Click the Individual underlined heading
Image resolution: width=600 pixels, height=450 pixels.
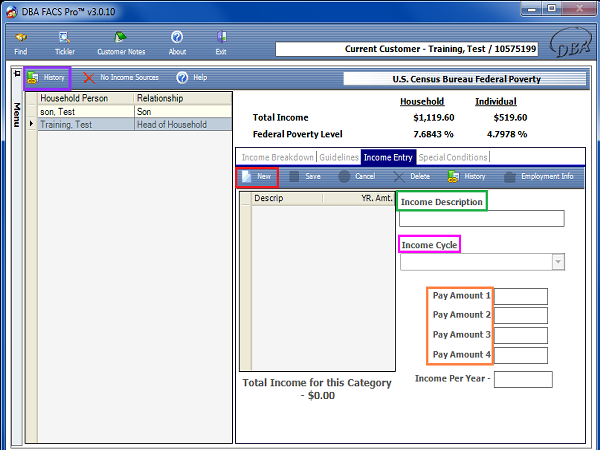496,101
